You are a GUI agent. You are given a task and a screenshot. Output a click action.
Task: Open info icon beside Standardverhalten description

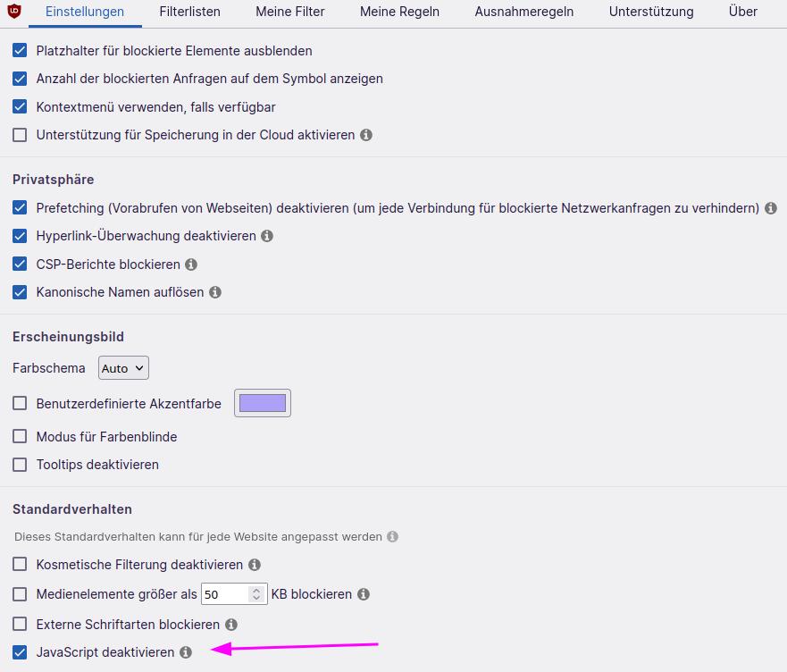point(392,537)
